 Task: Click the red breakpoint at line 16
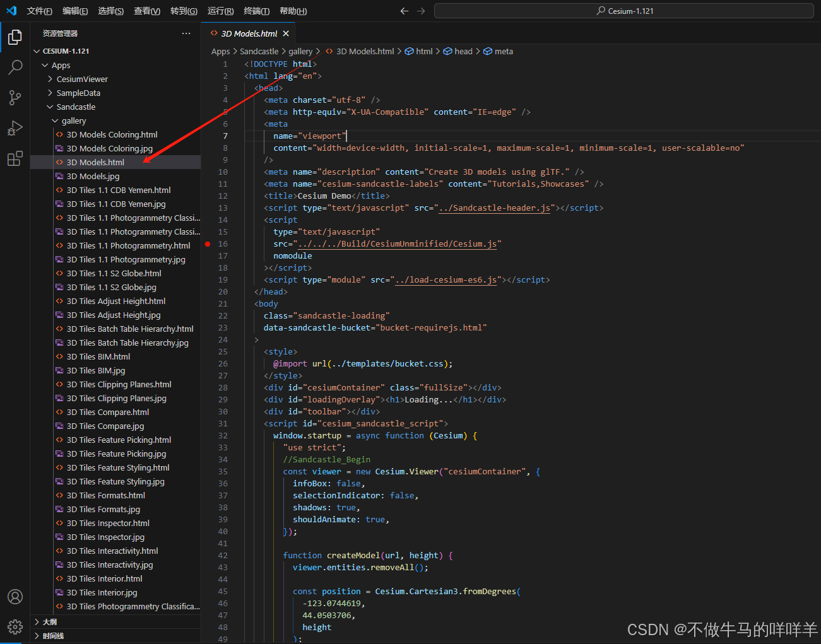[208, 244]
